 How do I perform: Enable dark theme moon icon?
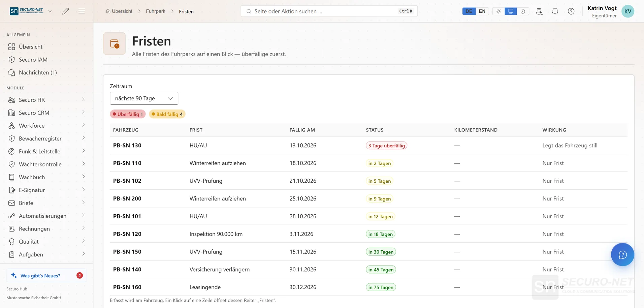tap(523, 11)
